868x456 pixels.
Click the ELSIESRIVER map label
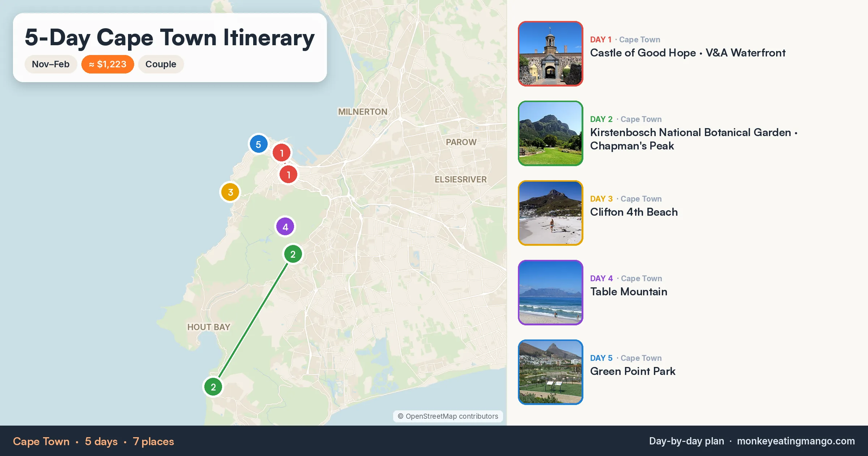click(460, 180)
